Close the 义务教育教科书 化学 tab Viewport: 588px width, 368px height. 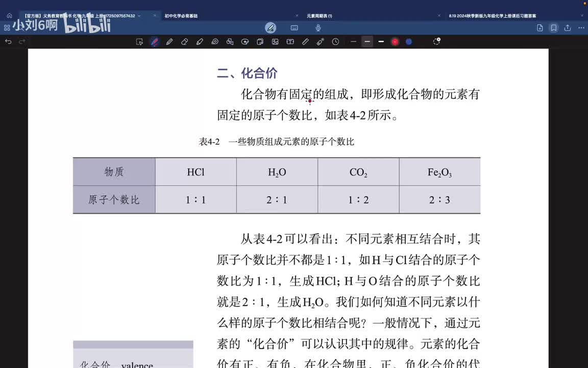(155, 16)
